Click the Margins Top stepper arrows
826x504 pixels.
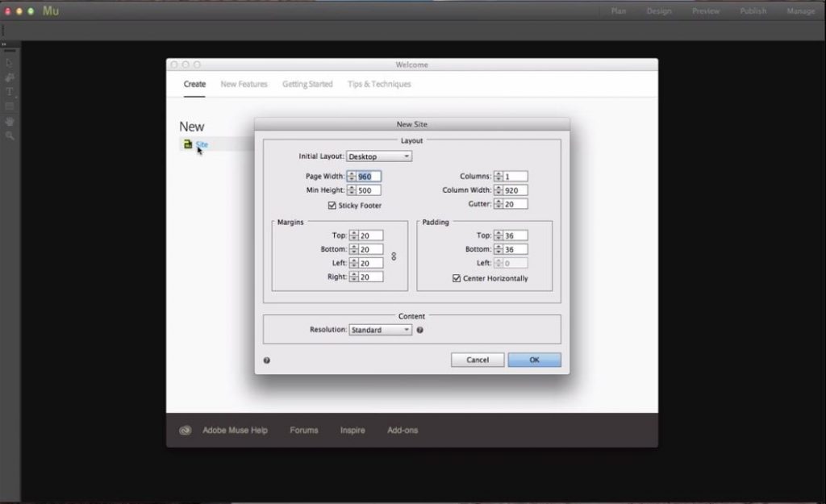(x=353, y=235)
